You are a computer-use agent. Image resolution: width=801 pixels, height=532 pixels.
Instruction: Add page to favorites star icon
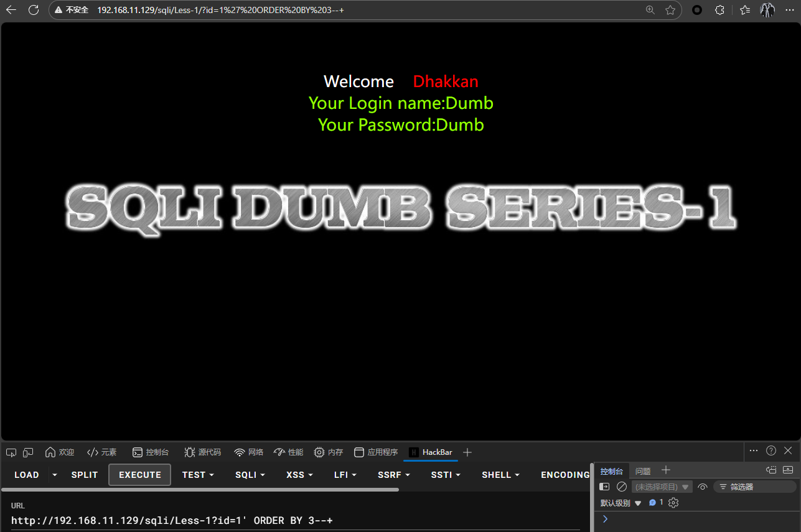(670, 10)
